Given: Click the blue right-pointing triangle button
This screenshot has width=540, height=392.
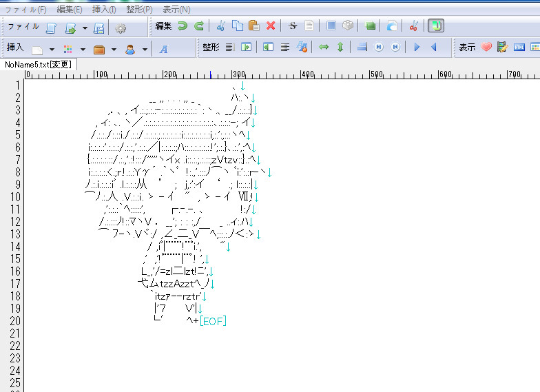Looking at the screenshot, I should point(416,48).
